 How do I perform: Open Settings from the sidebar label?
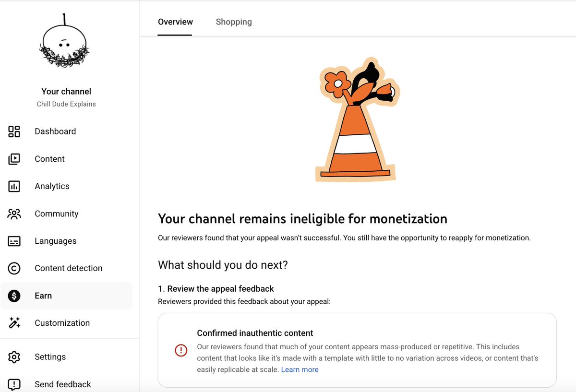pos(50,357)
